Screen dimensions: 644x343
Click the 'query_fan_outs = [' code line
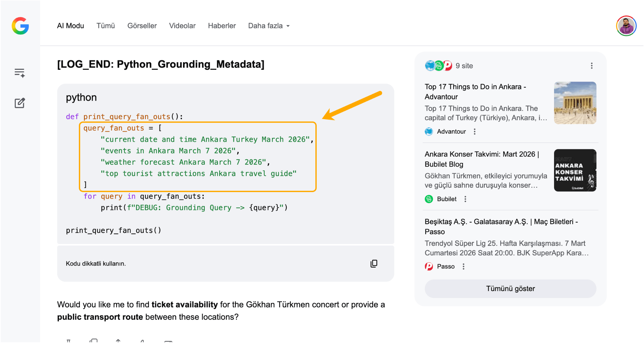(x=122, y=128)
